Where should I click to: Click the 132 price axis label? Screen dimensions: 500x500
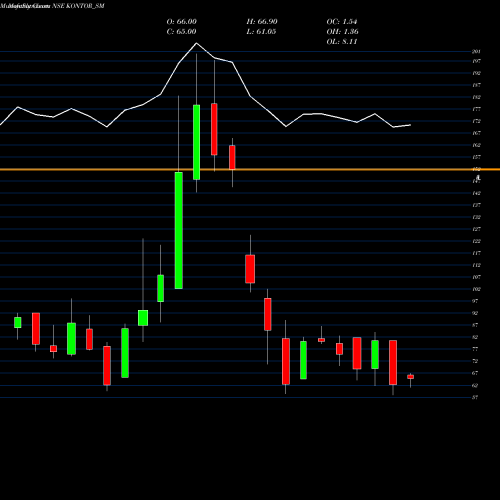pos(476,217)
